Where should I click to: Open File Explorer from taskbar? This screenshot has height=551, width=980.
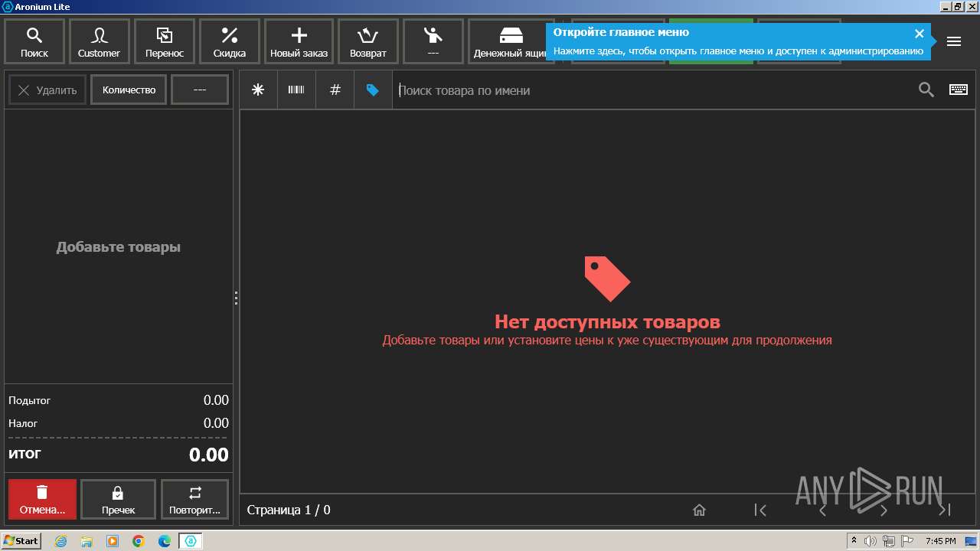87,541
